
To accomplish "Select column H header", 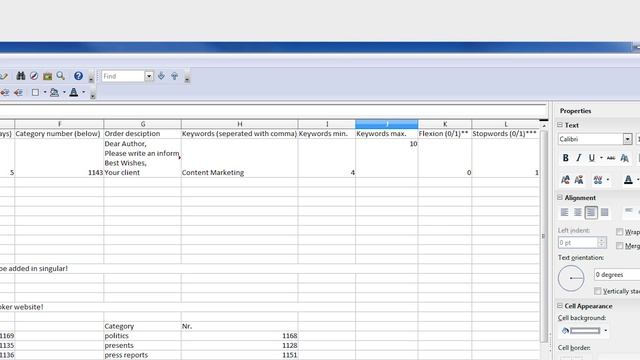I will [x=240, y=124].
